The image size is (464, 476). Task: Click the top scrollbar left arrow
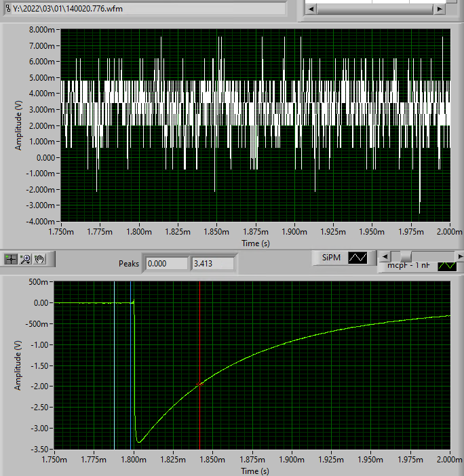[x=311, y=9]
